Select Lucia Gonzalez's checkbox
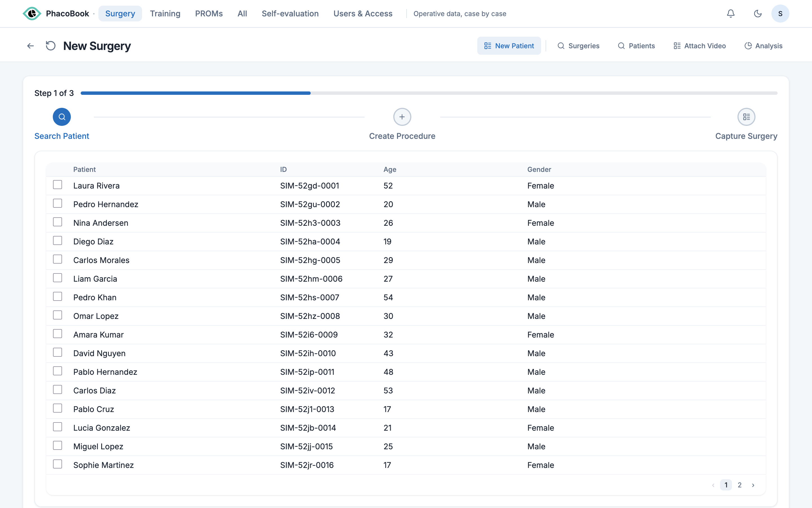This screenshot has width=812, height=508. point(58,427)
